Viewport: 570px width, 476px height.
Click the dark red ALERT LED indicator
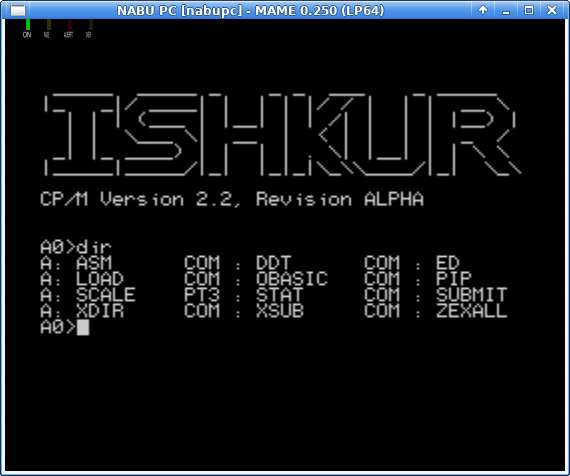(x=70, y=25)
